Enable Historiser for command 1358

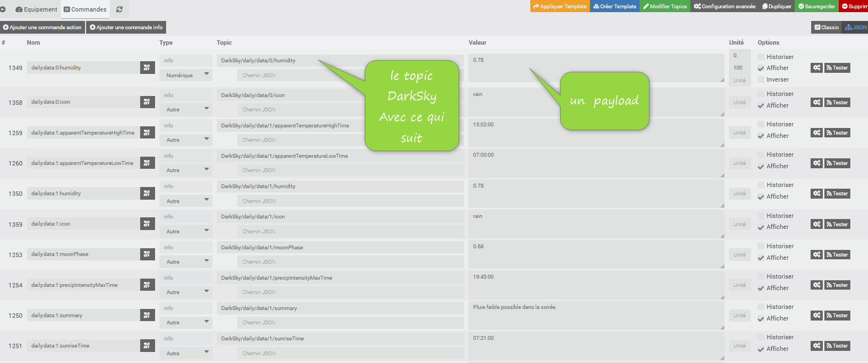[761, 94]
